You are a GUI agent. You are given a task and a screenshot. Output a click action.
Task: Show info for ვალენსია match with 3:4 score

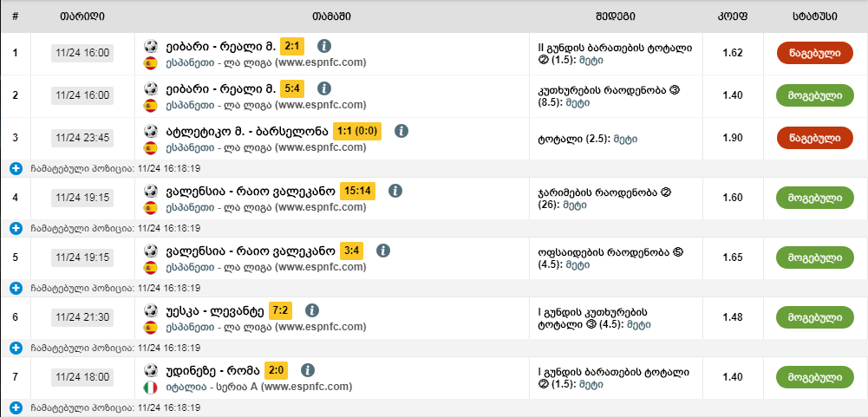383,251
